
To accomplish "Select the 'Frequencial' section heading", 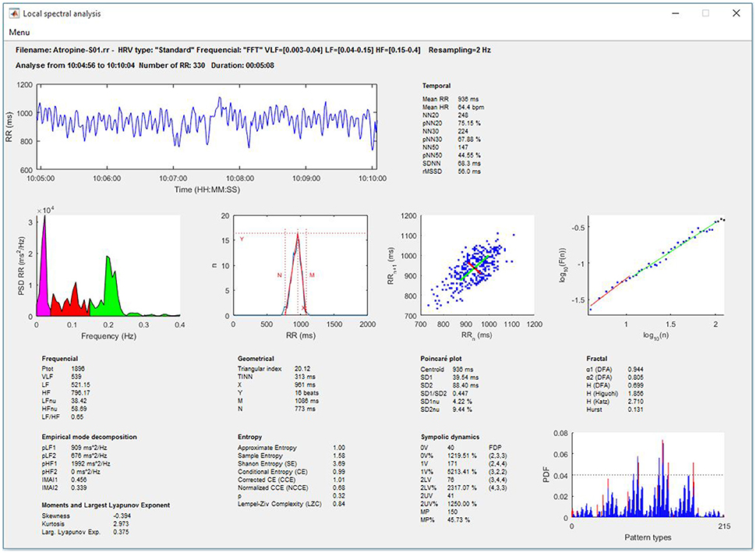I will point(60,359).
